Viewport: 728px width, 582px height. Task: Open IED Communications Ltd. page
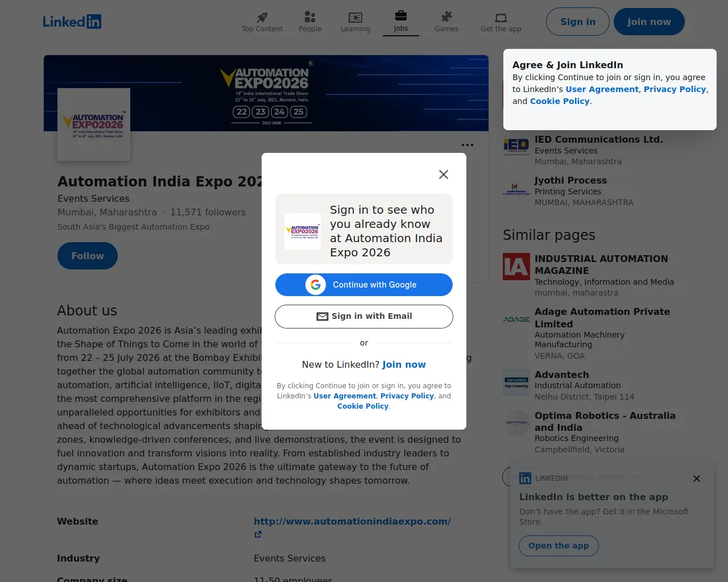(x=599, y=140)
